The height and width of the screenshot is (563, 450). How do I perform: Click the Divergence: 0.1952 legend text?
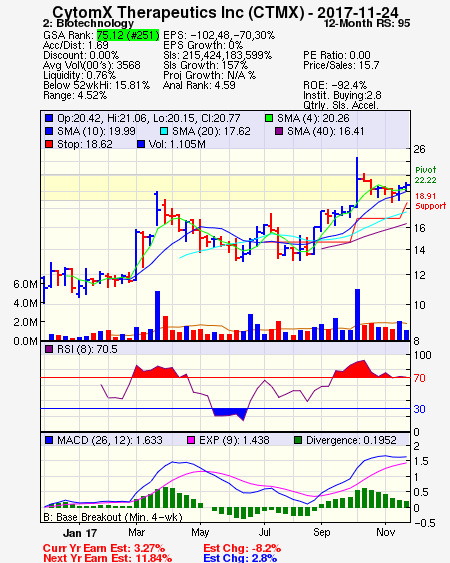point(351,440)
